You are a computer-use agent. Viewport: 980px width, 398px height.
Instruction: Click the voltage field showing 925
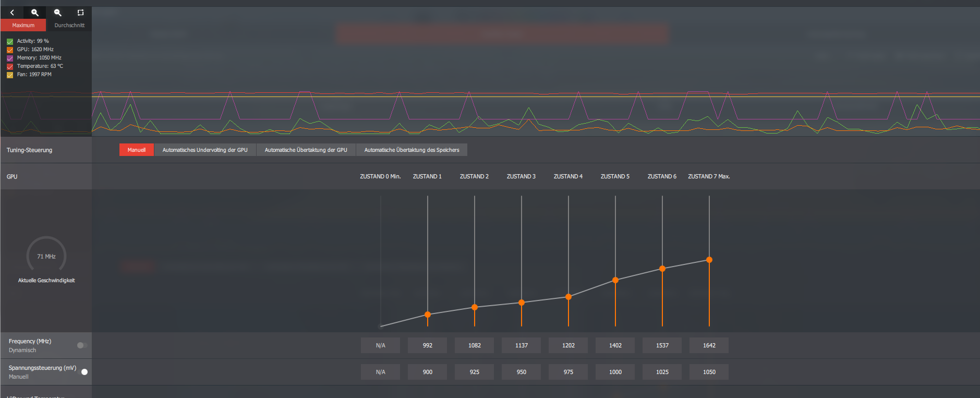point(475,372)
